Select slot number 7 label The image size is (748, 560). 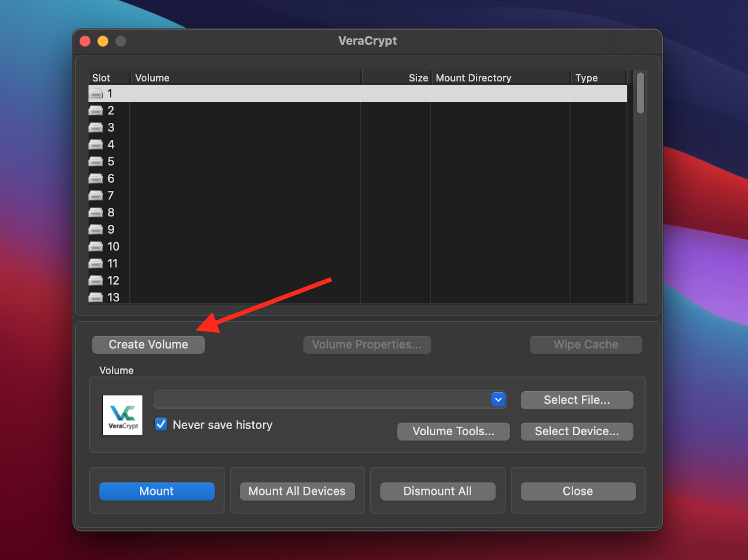111,195
